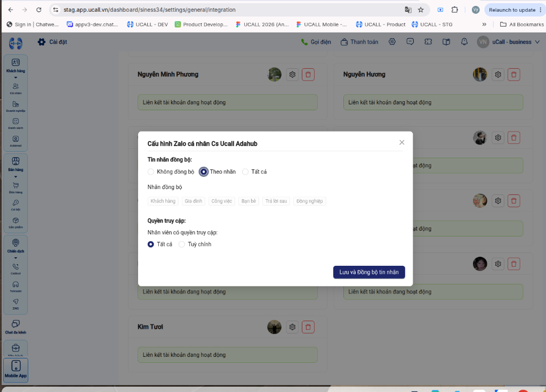This screenshot has height=392, width=546.
Task: Open the settings gear in top header
Action: click(392, 42)
